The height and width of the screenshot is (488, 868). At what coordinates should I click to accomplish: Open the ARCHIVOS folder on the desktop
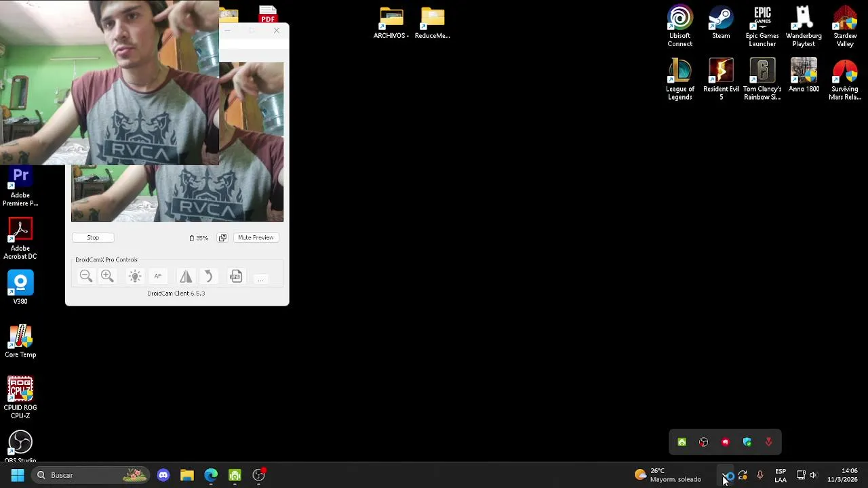point(391,23)
